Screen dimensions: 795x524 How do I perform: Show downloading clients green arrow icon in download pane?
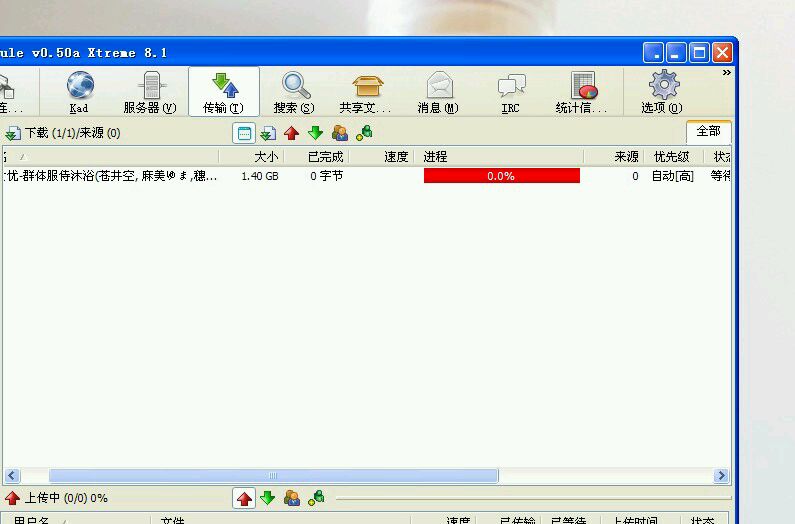tap(315, 133)
